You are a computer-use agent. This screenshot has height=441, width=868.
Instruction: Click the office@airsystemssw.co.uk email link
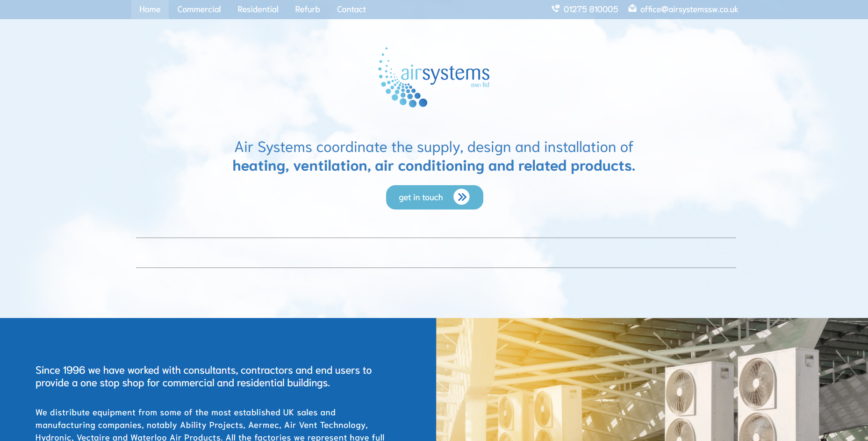[x=689, y=9]
